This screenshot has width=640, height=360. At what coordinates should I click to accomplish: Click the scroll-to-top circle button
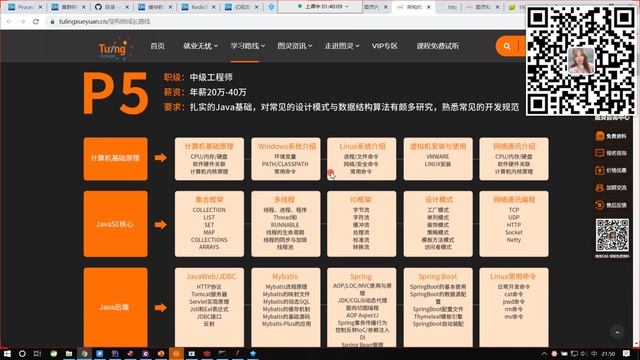point(617,332)
